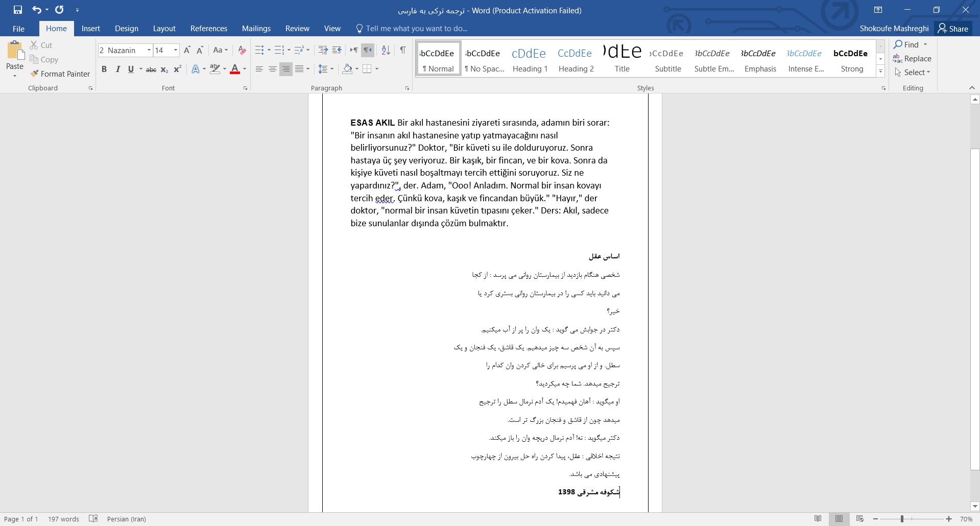980x526 pixels.
Task: Show or hide paragraph marks
Action: pos(403,50)
